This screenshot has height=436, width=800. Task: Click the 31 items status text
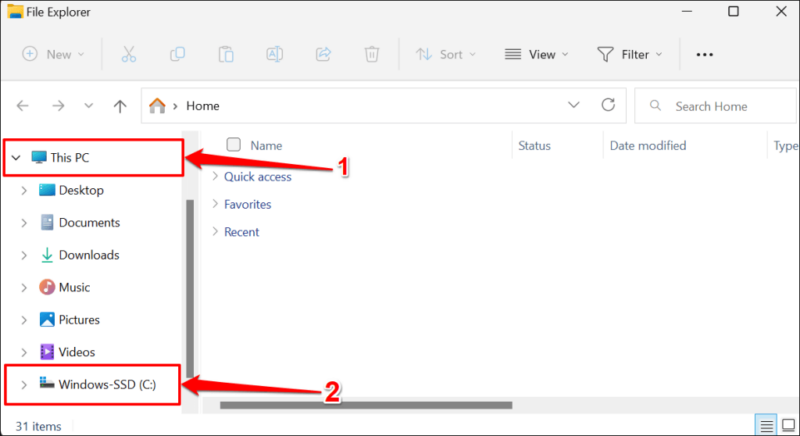point(38,426)
